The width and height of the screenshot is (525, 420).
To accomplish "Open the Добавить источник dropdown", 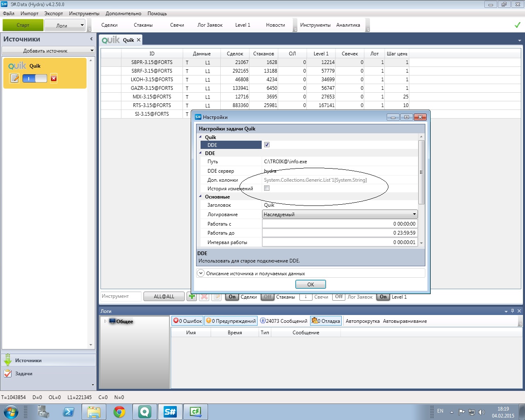I will pyautogui.click(x=48, y=50).
